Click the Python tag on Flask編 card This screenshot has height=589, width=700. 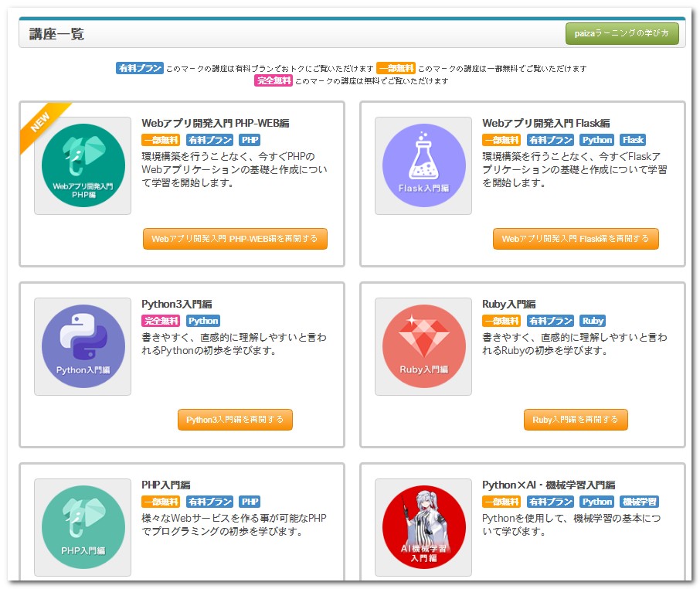coord(597,140)
